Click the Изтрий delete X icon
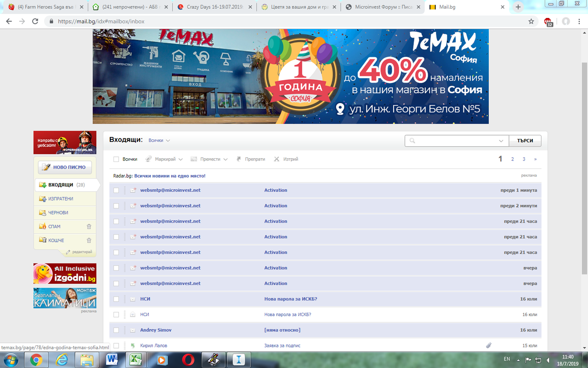Image resolution: width=588 pixels, height=368 pixels. pos(277,159)
